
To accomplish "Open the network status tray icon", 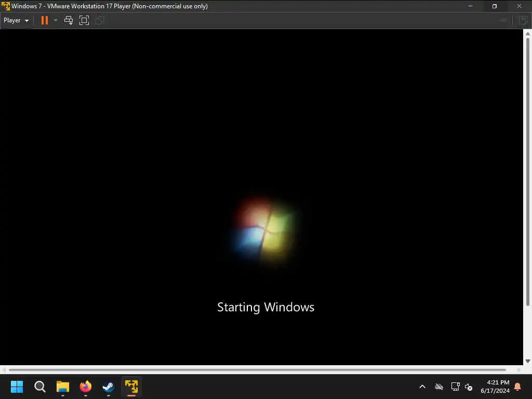I will pos(455,387).
